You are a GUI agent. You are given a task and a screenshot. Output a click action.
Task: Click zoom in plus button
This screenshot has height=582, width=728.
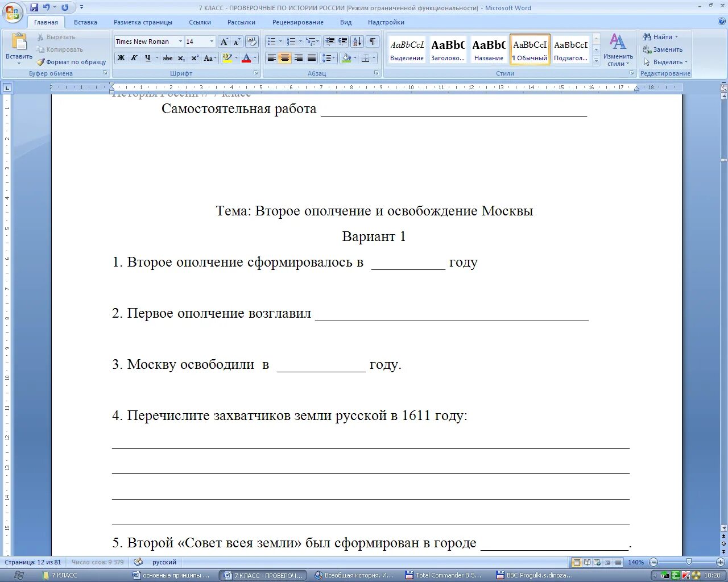click(721, 562)
